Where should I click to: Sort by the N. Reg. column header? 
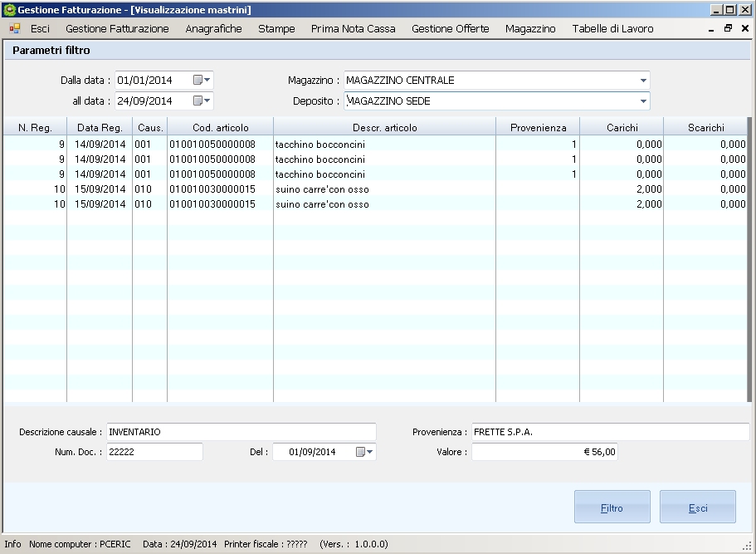coord(35,127)
